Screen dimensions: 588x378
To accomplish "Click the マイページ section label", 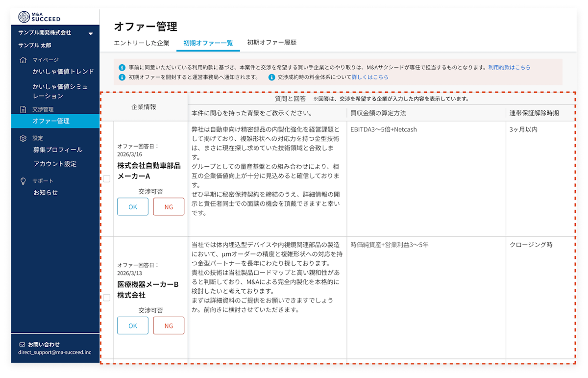I will coord(46,60).
